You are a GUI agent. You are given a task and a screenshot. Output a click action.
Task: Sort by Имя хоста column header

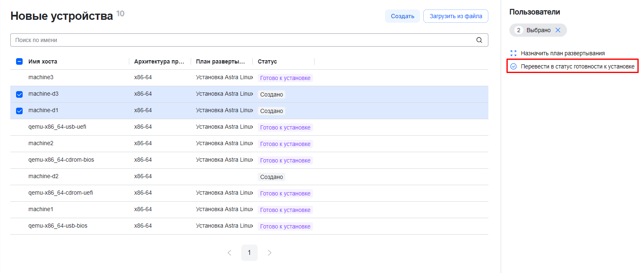coord(43,61)
